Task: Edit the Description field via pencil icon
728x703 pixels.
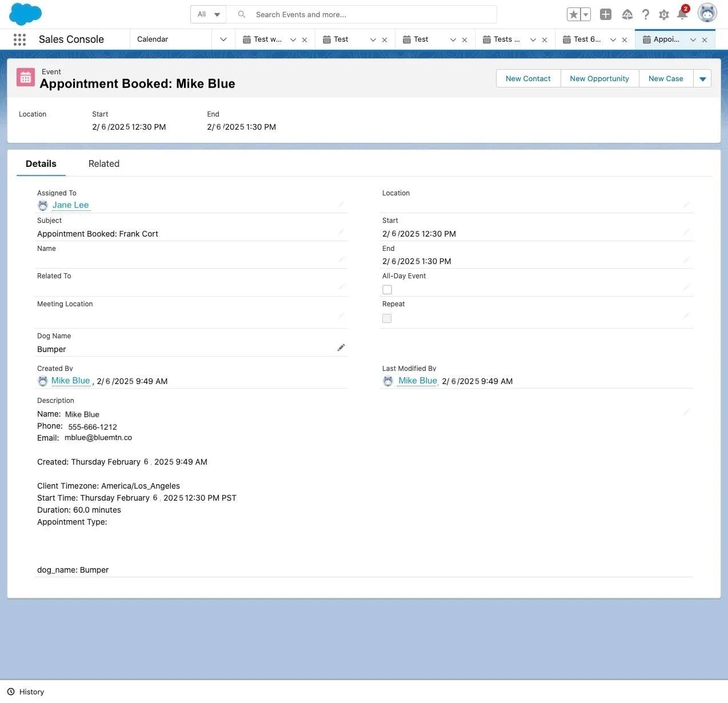Action: coord(686,412)
